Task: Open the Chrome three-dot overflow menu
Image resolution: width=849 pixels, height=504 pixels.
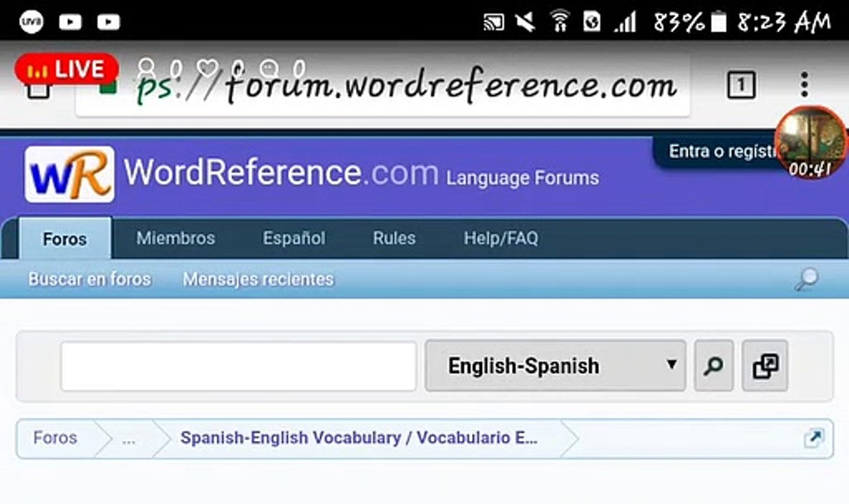Action: click(804, 85)
